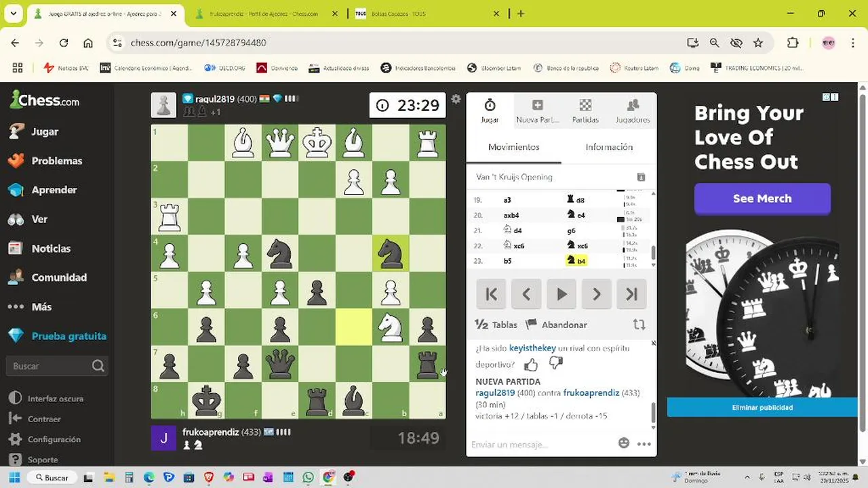This screenshot has width=868, height=488.
Task: Open Problemas puzzles in the sidebar
Action: pos(57,161)
